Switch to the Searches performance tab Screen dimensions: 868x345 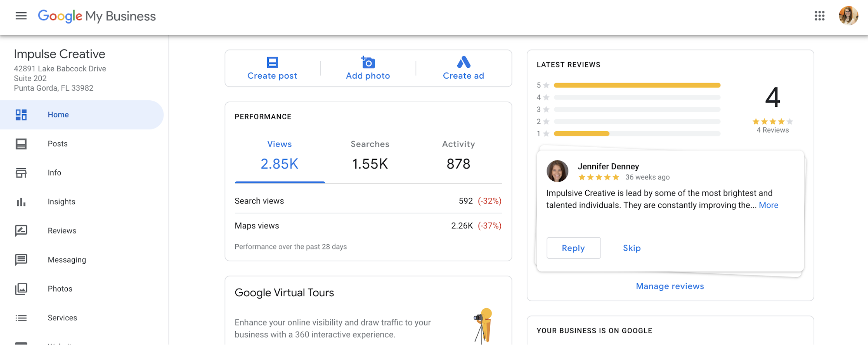pos(370,155)
